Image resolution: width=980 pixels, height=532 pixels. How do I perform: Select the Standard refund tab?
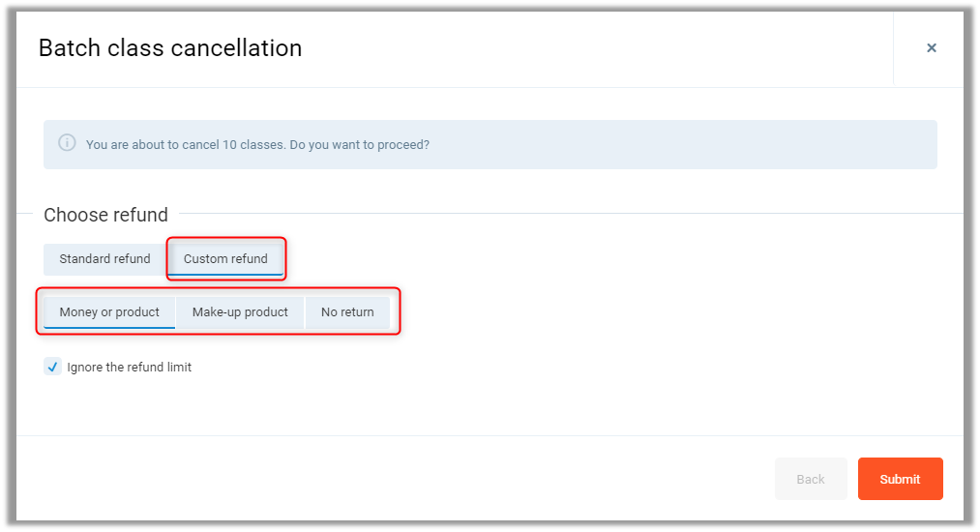(x=104, y=259)
